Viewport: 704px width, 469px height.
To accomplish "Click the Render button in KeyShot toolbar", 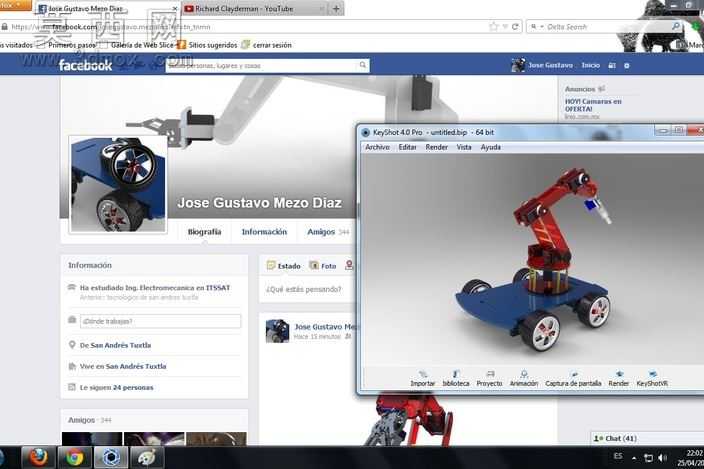I will point(619,378).
